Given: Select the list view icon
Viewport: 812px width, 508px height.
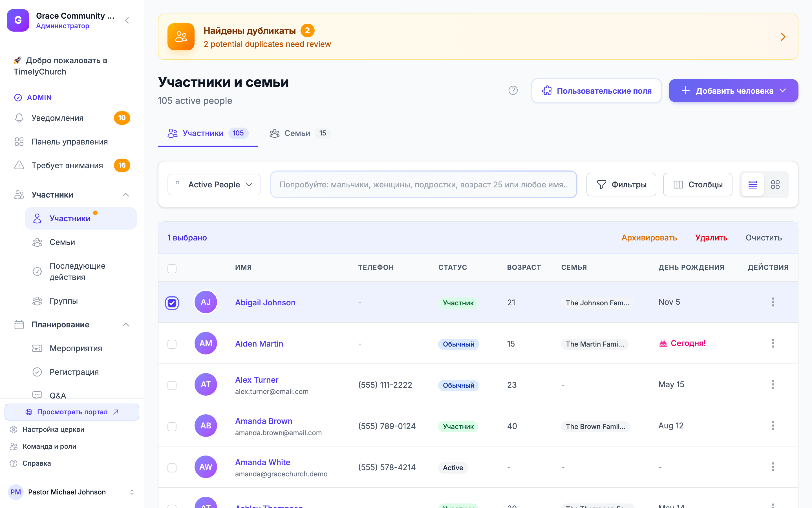Looking at the screenshot, I should (x=753, y=185).
